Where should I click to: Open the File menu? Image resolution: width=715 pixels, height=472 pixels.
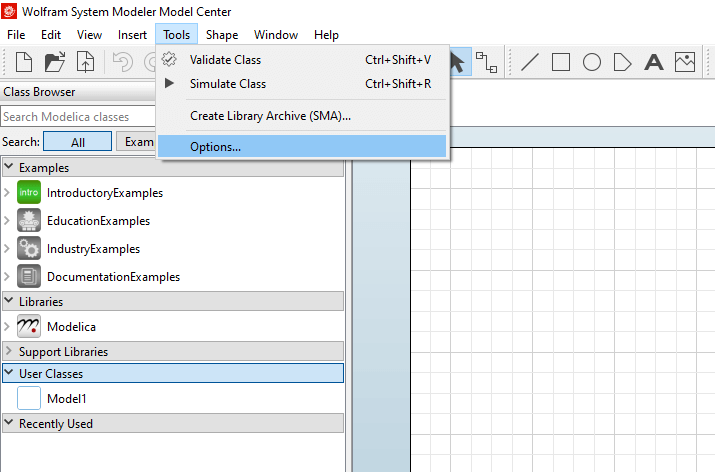click(x=16, y=35)
